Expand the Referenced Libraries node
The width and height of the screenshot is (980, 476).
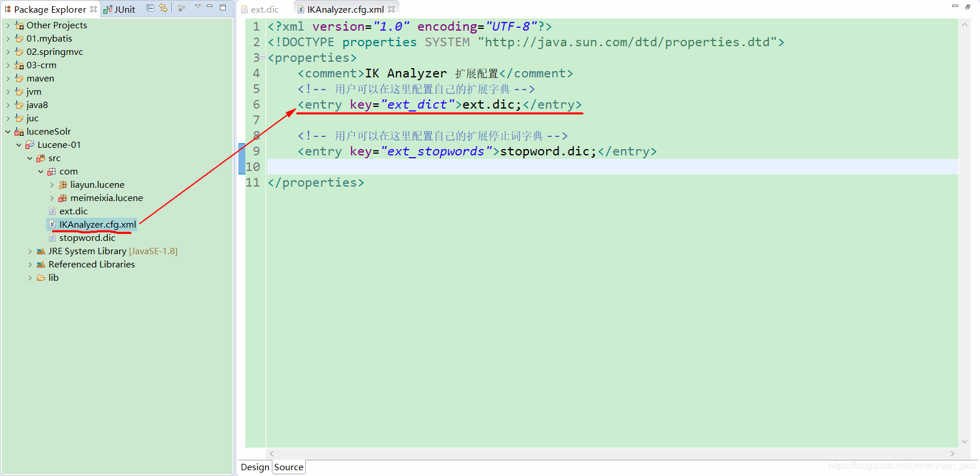(x=30, y=265)
